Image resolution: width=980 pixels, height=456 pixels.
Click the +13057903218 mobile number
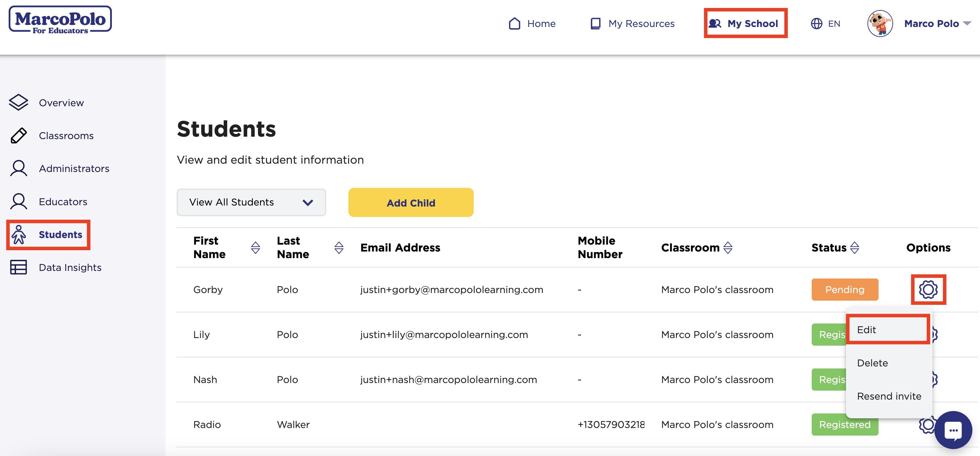click(611, 425)
